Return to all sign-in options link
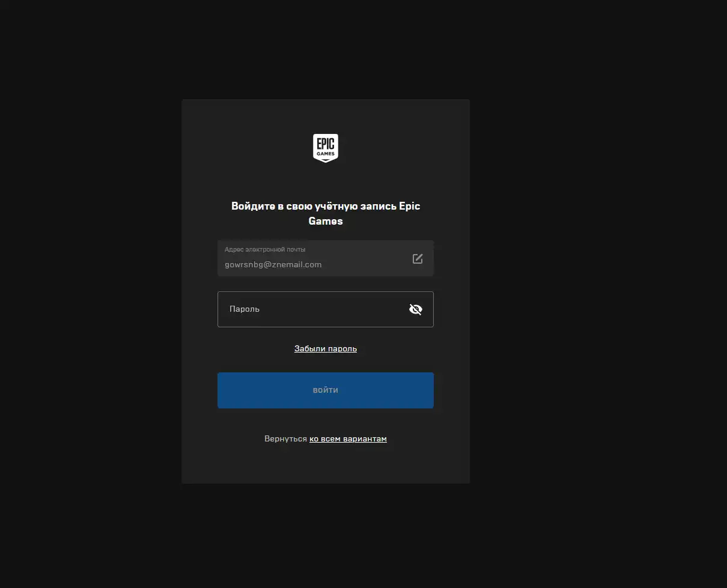Screen dimensions: 727x588 click(348, 439)
